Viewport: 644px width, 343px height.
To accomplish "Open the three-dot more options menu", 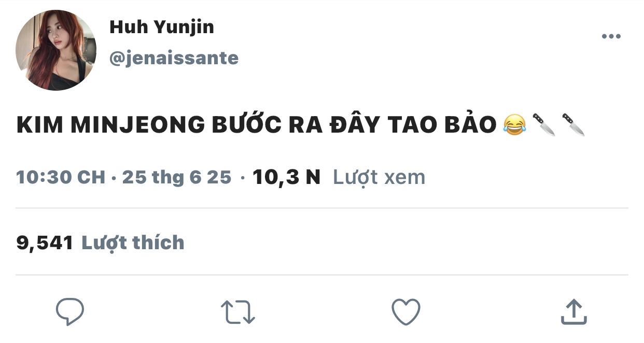I will pos(611,36).
